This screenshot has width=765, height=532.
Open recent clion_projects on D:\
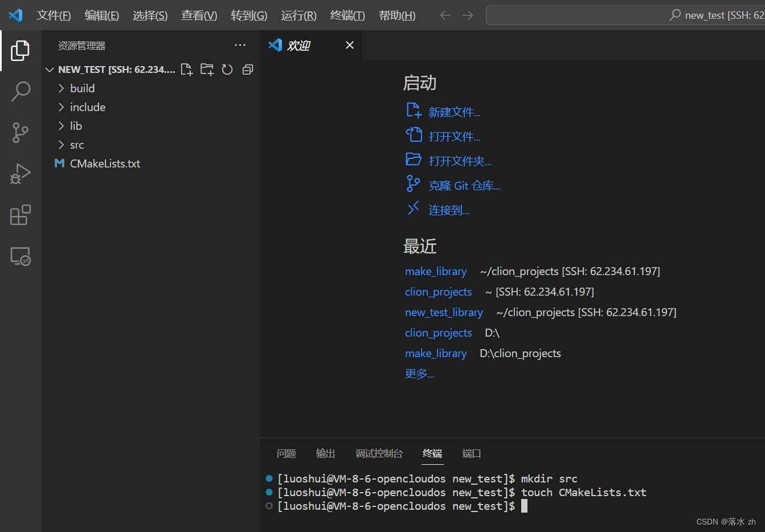(x=439, y=333)
